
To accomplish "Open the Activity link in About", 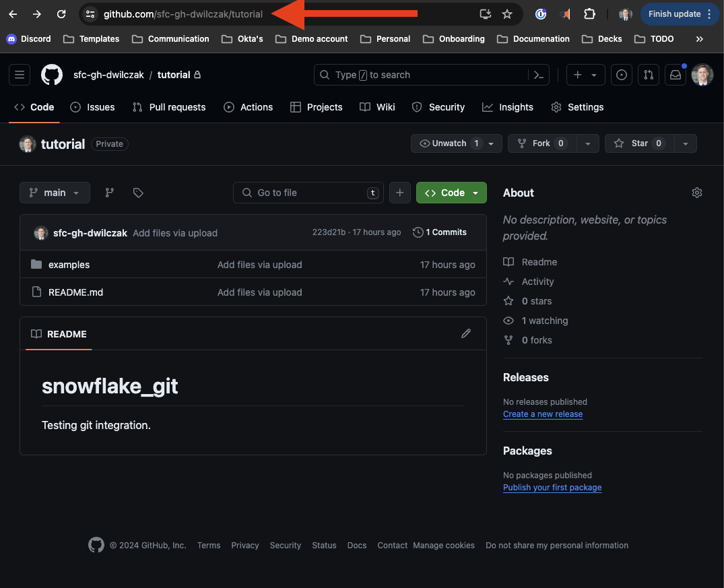I will (529, 282).
